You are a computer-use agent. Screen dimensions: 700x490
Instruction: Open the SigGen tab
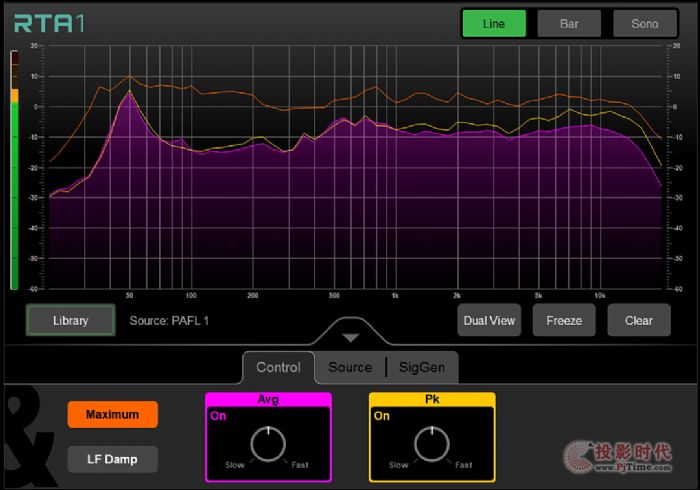click(x=423, y=367)
